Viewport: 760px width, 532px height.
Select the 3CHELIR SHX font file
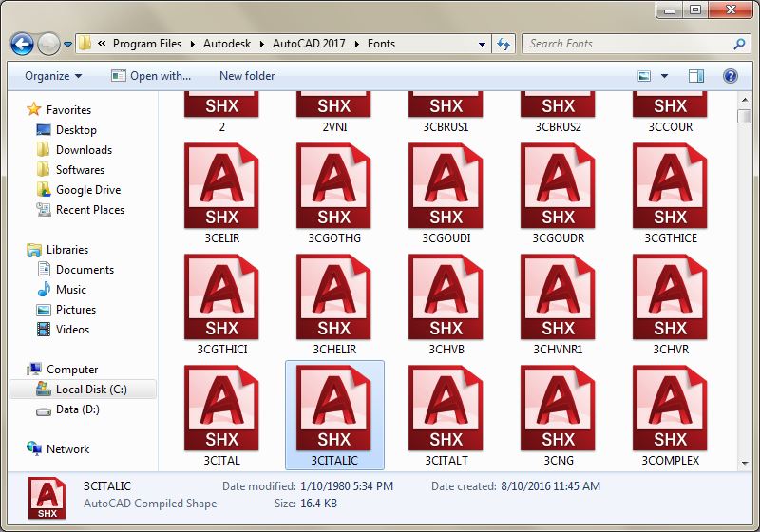(334, 304)
